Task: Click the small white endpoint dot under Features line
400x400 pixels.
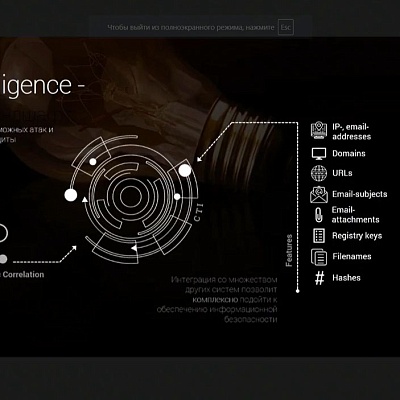Action: 298,291
